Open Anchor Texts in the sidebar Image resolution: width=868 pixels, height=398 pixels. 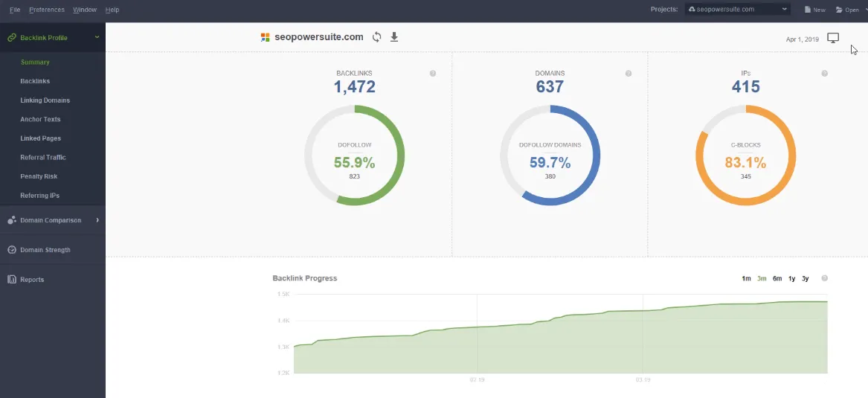point(40,119)
